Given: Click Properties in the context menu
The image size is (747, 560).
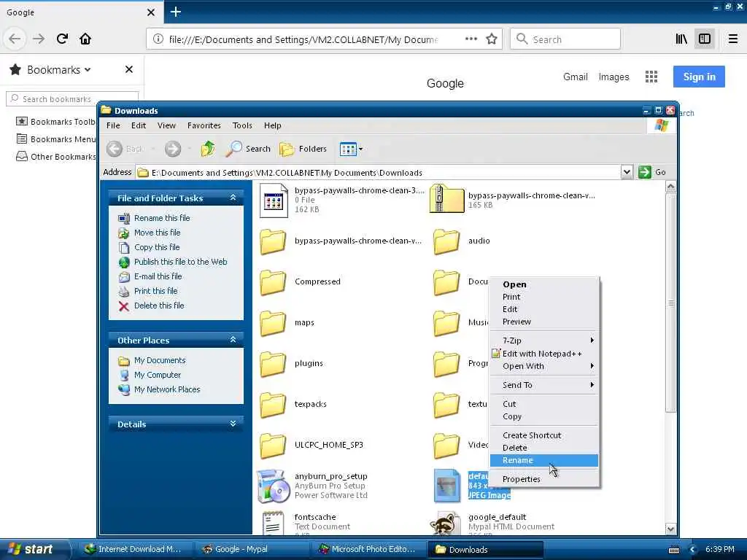Looking at the screenshot, I should 544,479.
